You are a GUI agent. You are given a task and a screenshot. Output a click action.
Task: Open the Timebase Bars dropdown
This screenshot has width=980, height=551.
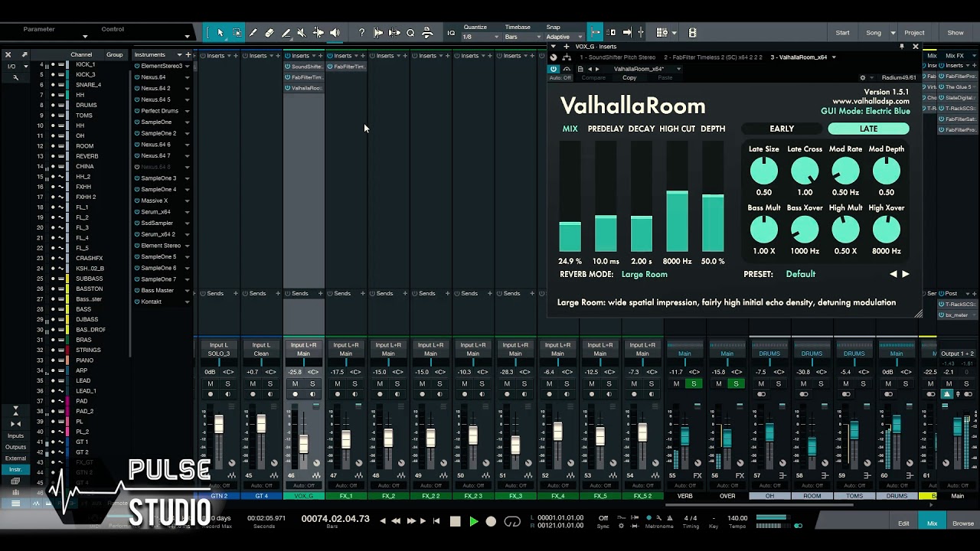[x=522, y=37]
